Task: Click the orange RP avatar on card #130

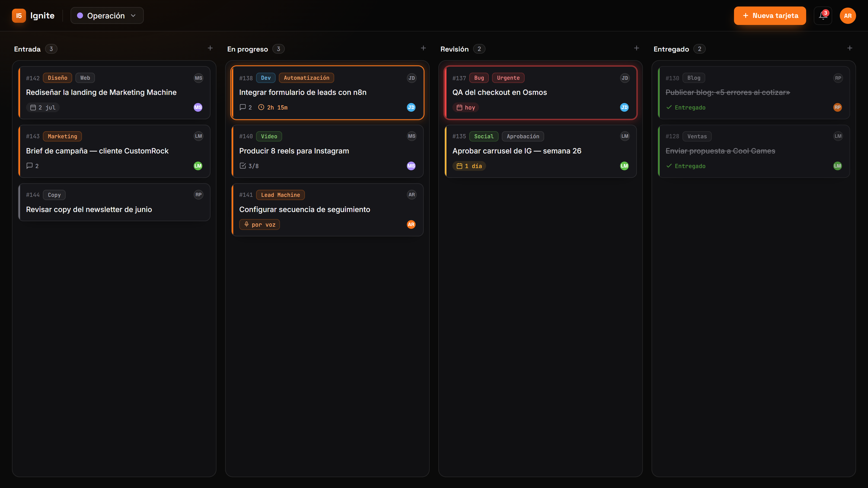Action: pos(837,107)
